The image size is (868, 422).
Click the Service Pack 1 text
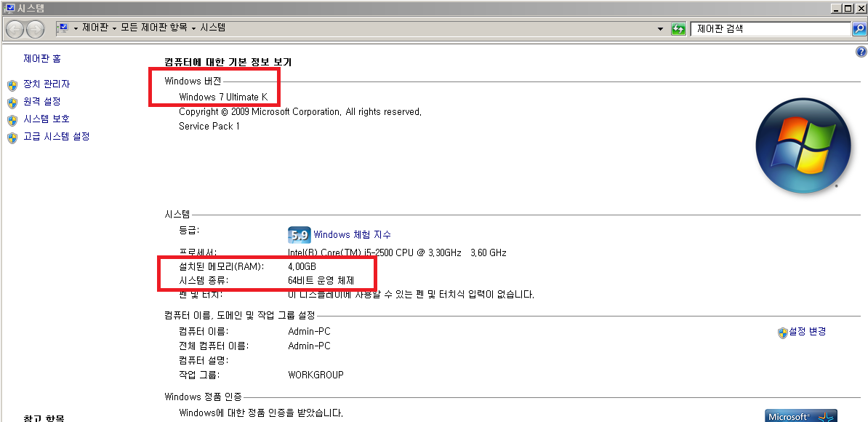click(209, 126)
